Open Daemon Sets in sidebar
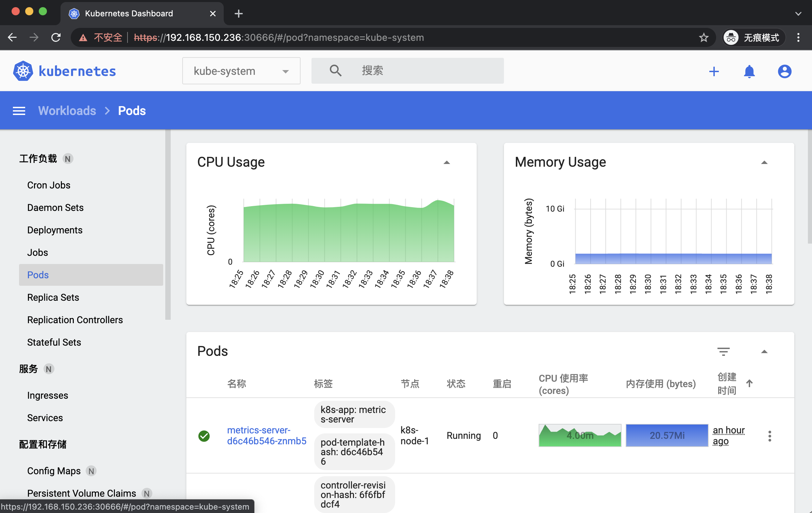The width and height of the screenshot is (812, 513). click(x=55, y=208)
